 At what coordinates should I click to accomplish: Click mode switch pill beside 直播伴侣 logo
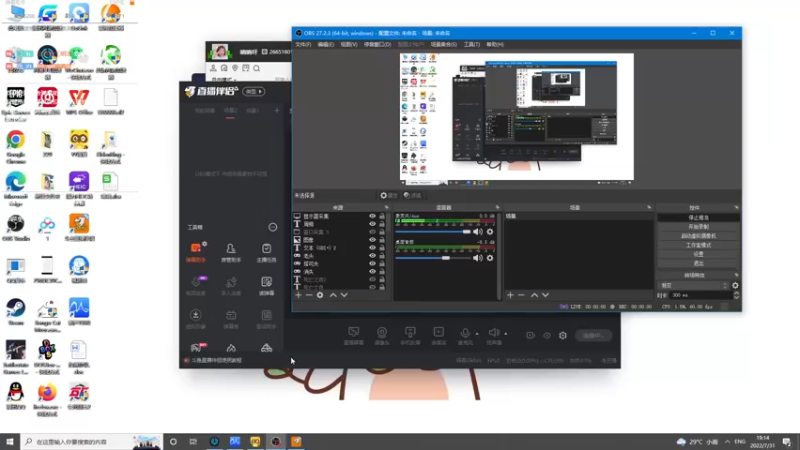[254, 91]
